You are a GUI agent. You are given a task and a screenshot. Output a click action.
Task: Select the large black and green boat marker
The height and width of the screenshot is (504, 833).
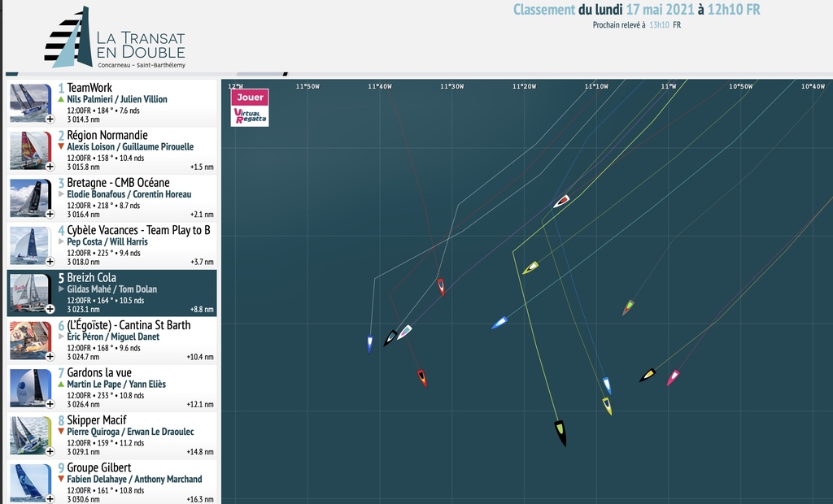pos(560,432)
